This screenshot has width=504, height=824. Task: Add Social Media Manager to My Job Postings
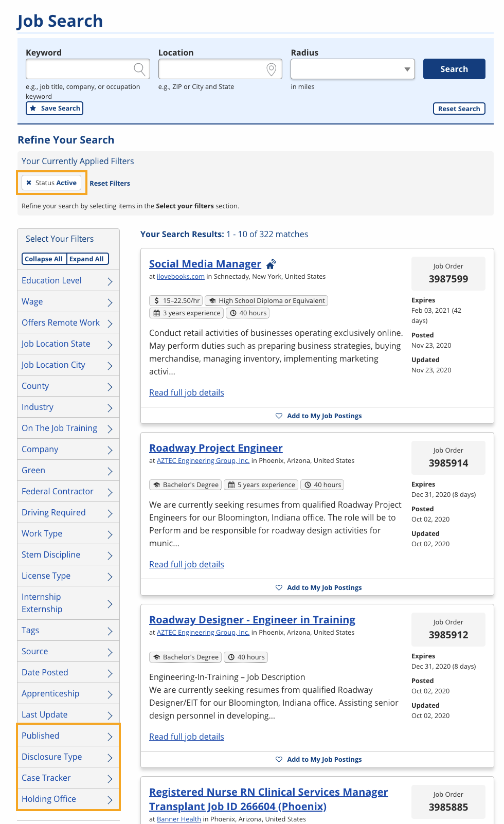click(319, 416)
